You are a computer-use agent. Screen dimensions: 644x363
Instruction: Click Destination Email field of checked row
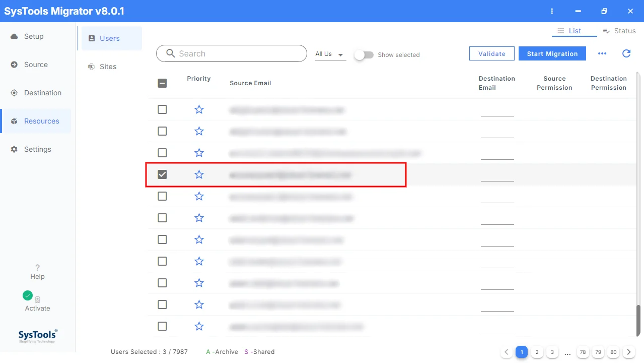(497, 175)
